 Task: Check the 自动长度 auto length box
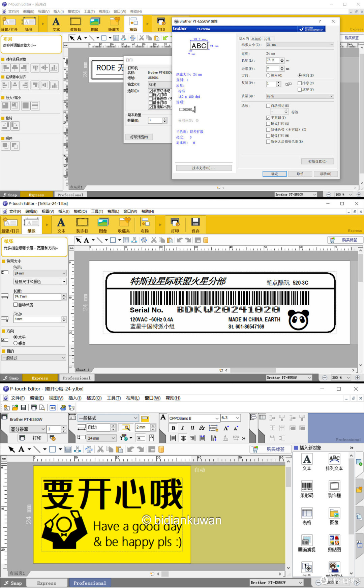(16, 305)
